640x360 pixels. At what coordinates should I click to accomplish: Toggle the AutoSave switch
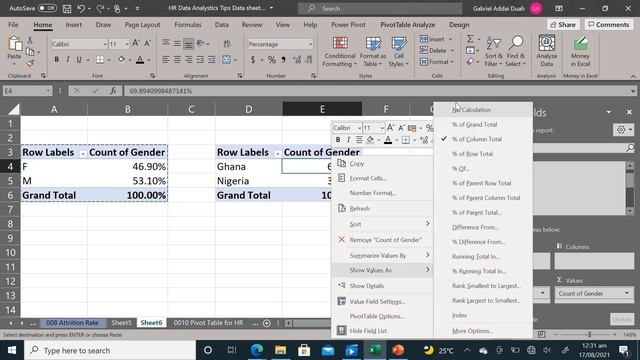(47, 8)
